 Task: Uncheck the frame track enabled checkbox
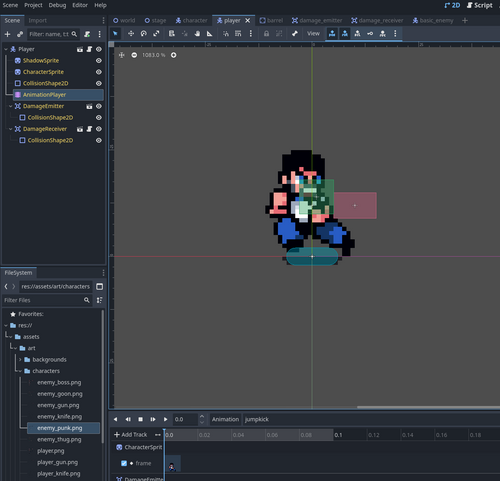tap(124, 463)
